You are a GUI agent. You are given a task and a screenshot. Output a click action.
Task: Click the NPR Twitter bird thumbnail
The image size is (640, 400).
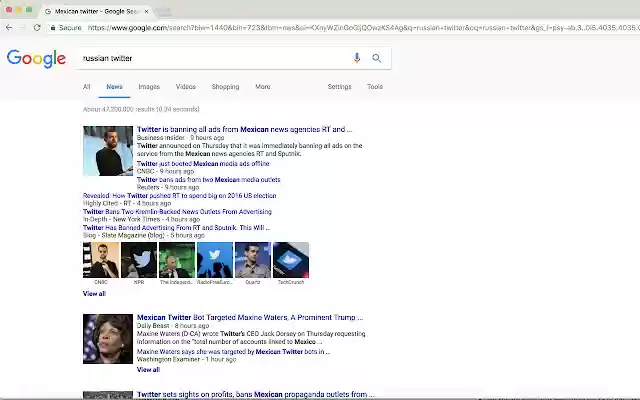[x=139, y=260]
